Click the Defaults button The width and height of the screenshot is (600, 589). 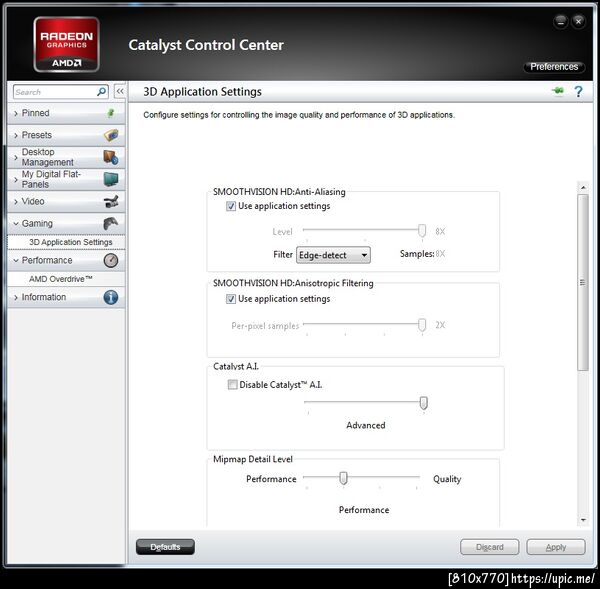165,547
